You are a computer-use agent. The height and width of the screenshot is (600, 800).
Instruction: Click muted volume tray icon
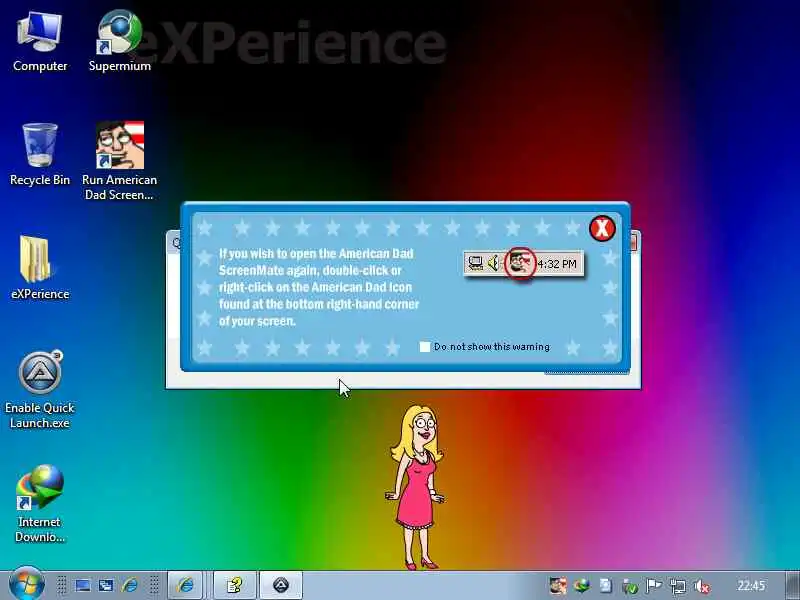point(703,586)
